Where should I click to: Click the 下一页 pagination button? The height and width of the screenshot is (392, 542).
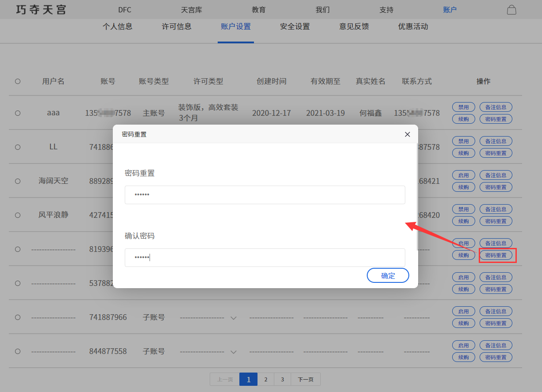(305, 379)
